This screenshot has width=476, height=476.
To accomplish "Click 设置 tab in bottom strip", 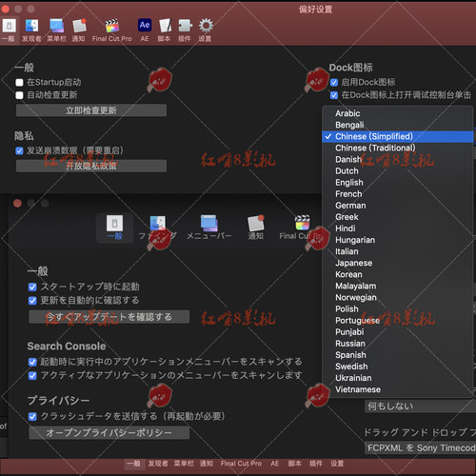I will tap(337, 464).
